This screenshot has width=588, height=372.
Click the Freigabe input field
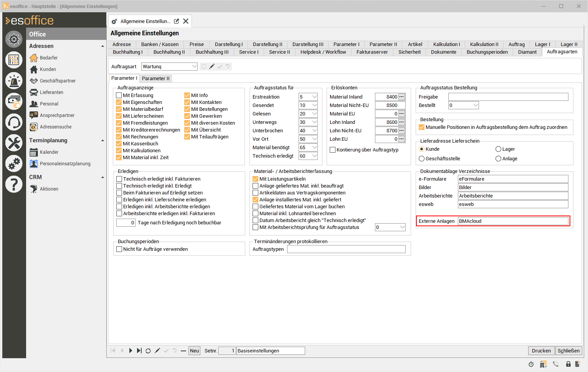(x=508, y=97)
